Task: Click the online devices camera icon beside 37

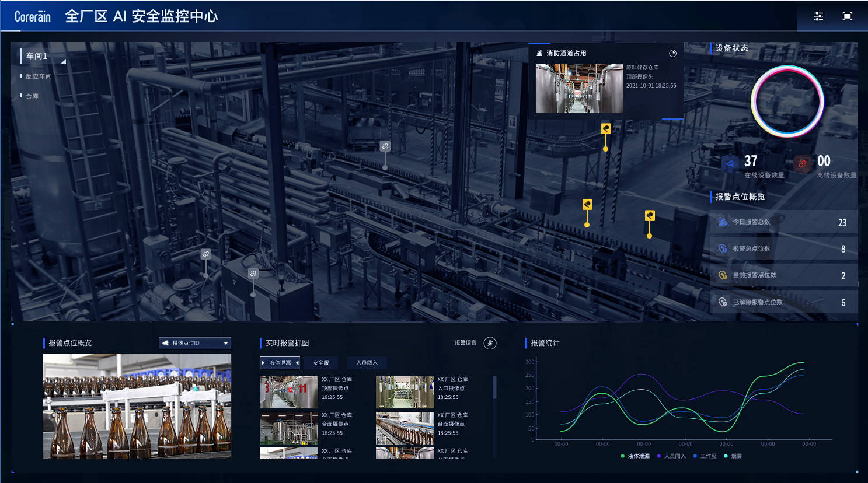Action: click(x=730, y=164)
